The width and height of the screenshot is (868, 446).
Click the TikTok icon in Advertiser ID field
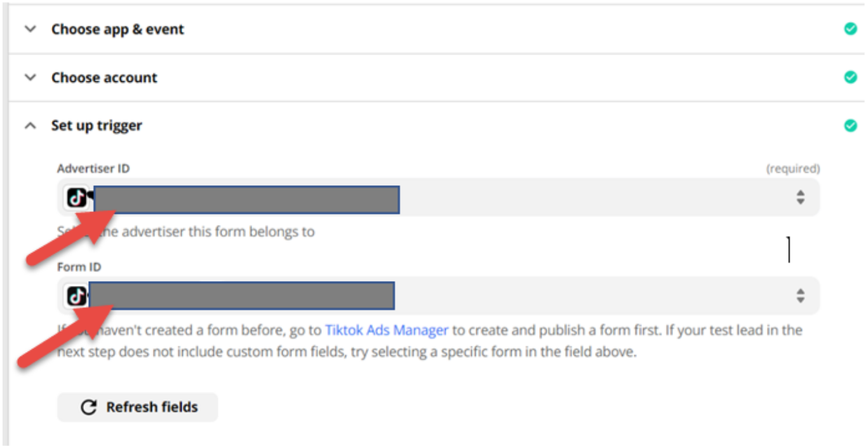77,198
